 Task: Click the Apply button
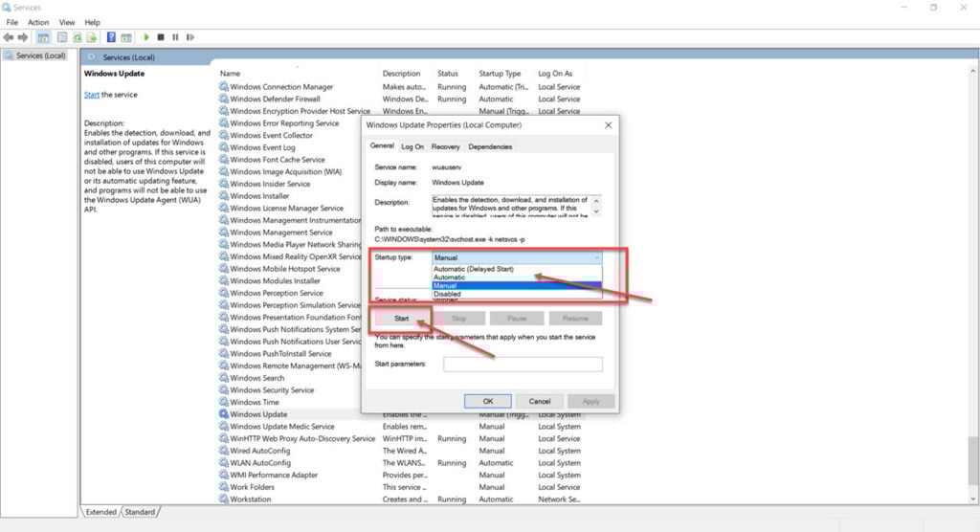tap(590, 401)
